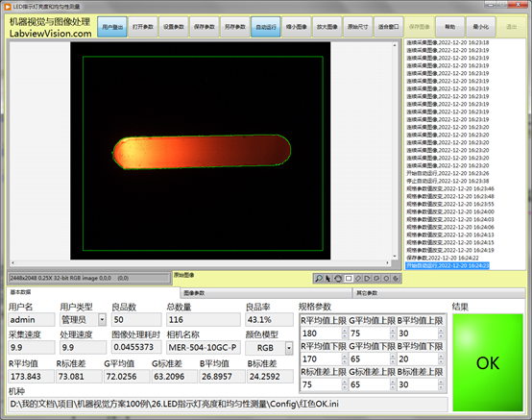This screenshot has width=532, height=420.
Task: Expand the 颜色模型 RGB color model dropdown
Action: [x=289, y=348]
